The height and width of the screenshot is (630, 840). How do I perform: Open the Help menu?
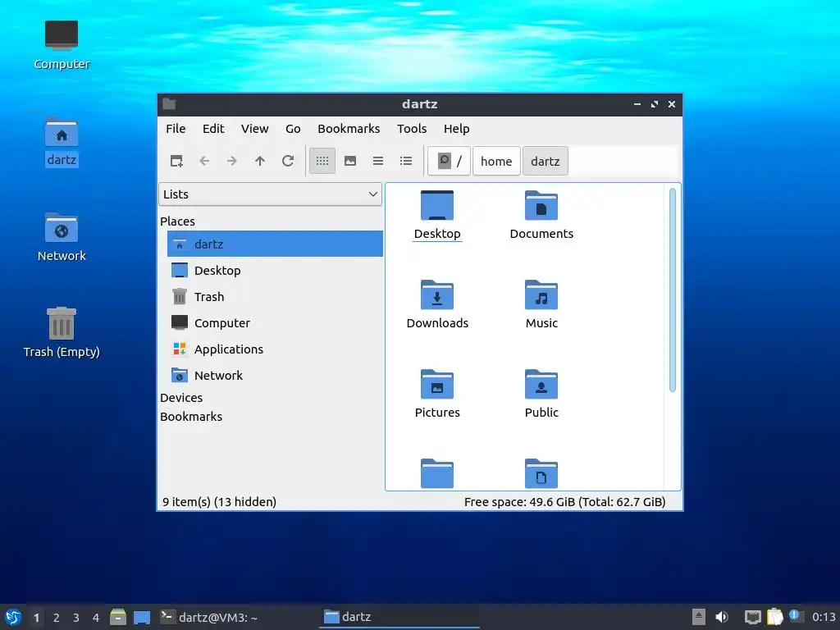(x=456, y=129)
